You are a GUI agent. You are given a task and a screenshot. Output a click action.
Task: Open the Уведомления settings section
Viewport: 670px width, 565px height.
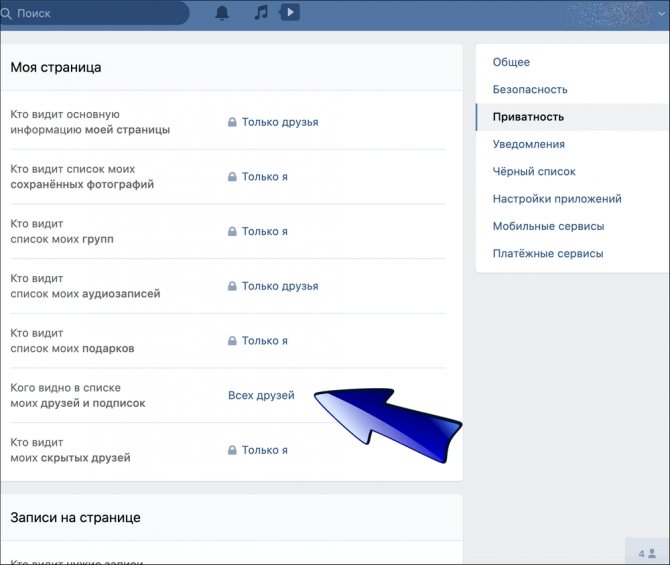529,144
